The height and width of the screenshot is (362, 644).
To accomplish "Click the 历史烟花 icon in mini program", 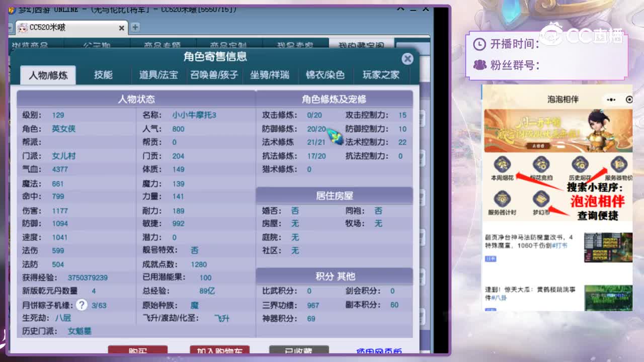I will (x=580, y=164).
